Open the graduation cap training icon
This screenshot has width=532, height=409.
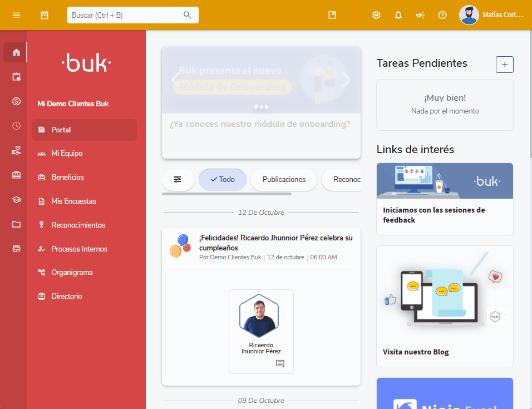16,200
